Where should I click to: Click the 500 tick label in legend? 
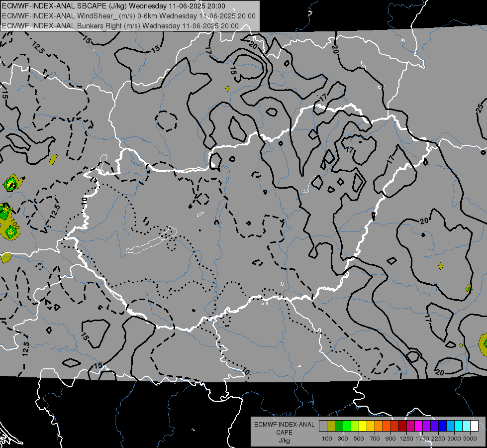[359, 439]
